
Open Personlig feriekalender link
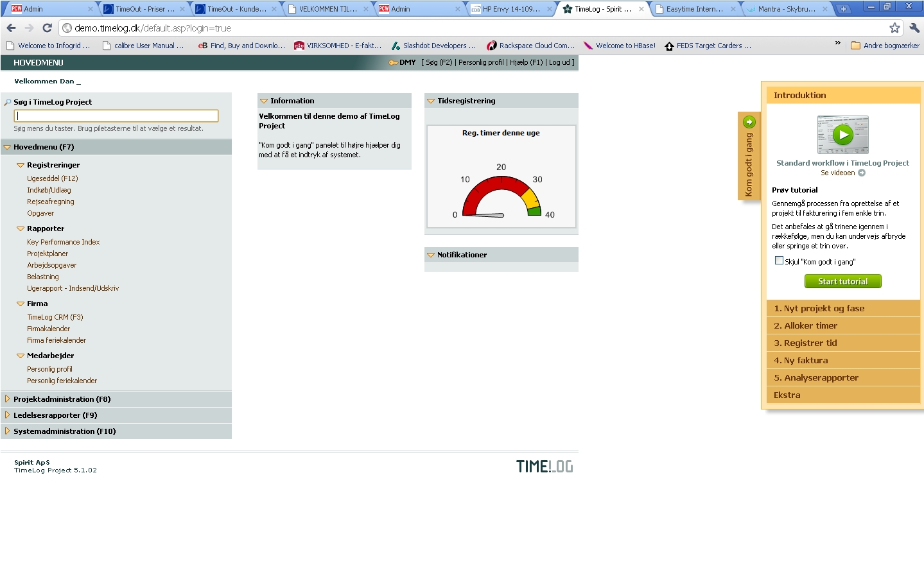[x=62, y=381]
